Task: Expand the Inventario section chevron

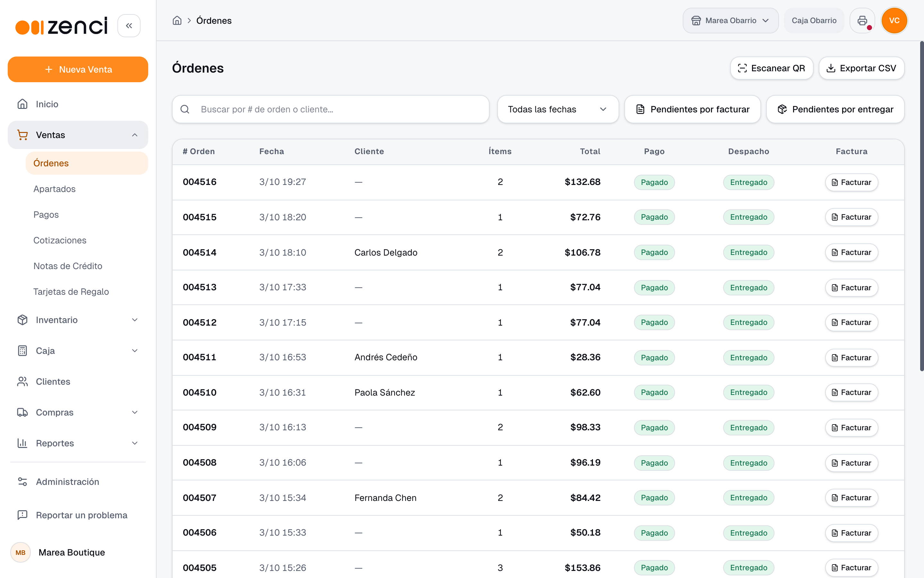Action: [135, 320]
